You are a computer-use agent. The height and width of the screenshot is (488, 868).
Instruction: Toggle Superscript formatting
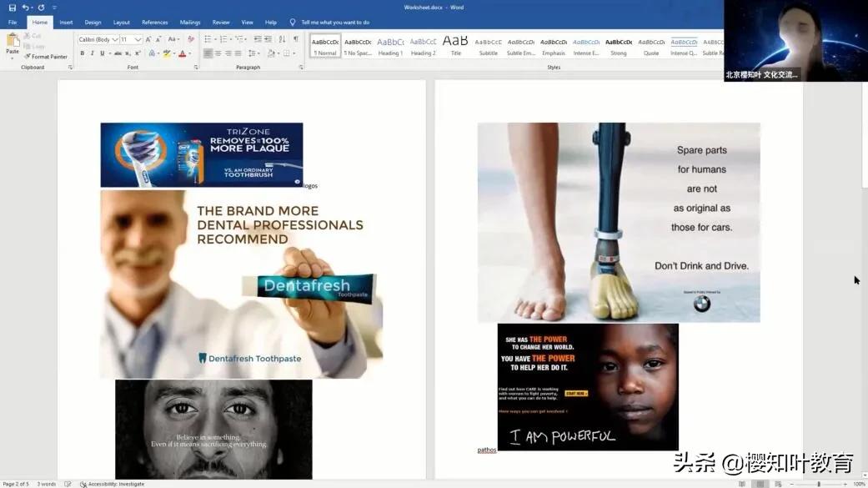138,53
